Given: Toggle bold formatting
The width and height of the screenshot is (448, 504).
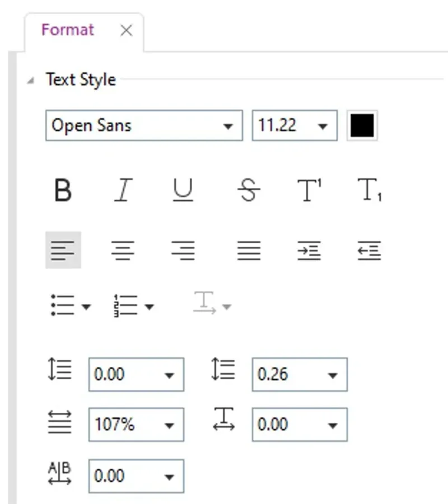Looking at the screenshot, I should click(63, 191).
